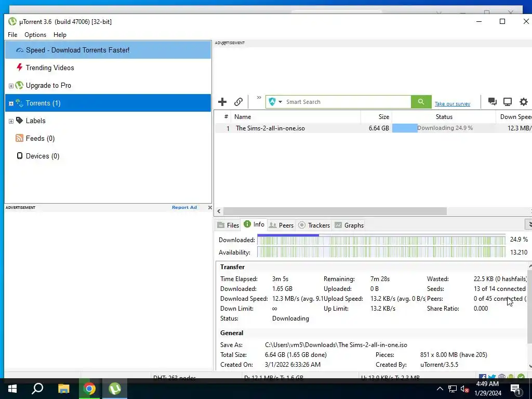The width and height of the screenshot is (532, 399).
Task: Expand the Labels tree node
Action: 11,121
